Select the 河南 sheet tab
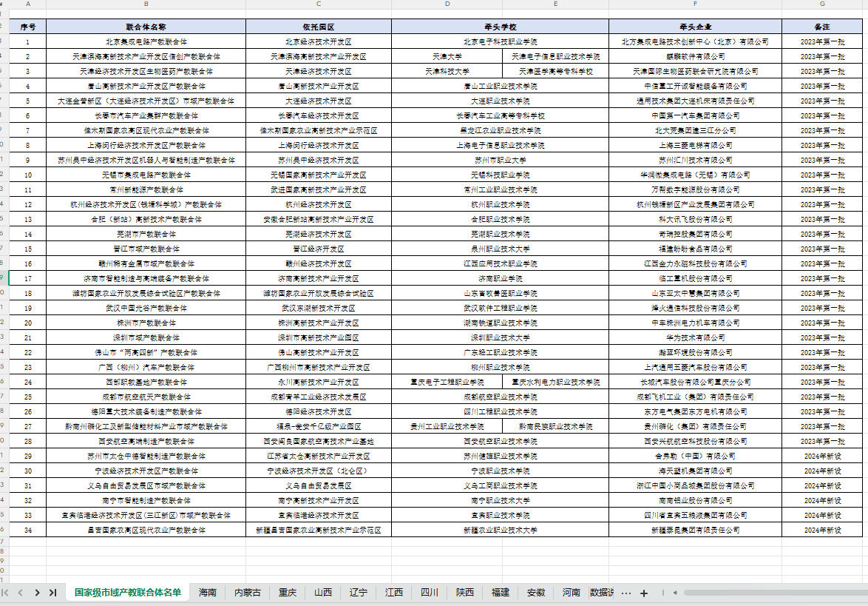The width and height of the screenshot is (868, 606). (x=572, y=593)
